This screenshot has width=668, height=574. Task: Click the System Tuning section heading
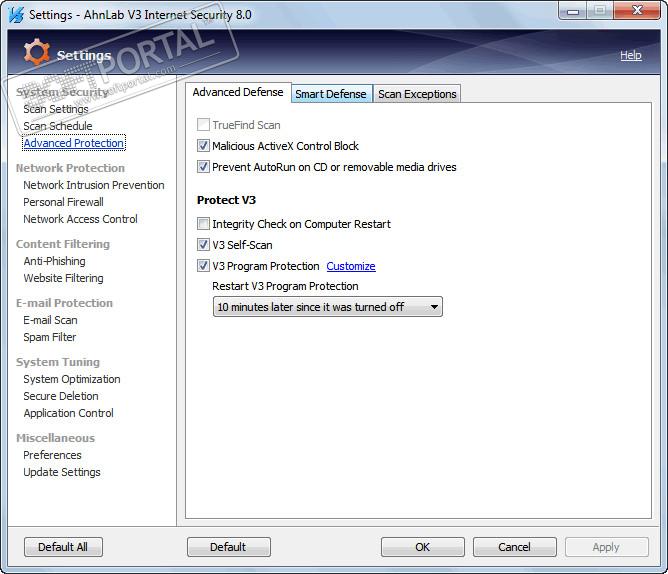(58, 362)
